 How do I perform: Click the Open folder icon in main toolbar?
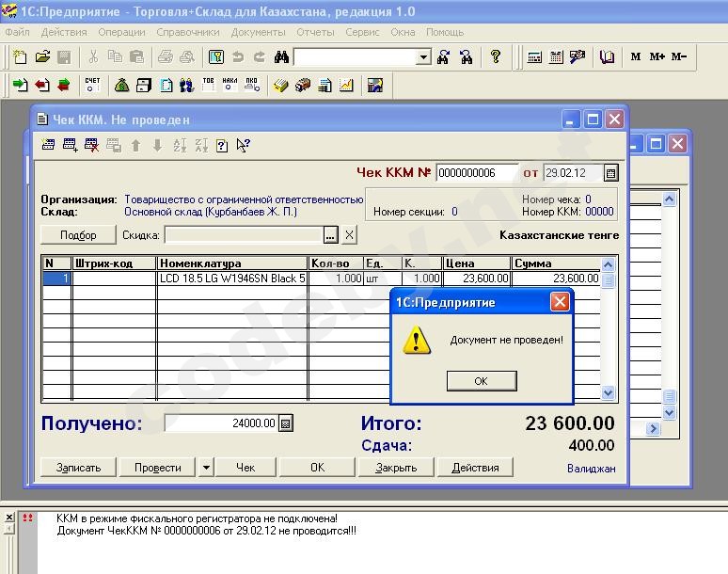pos(42,56)
